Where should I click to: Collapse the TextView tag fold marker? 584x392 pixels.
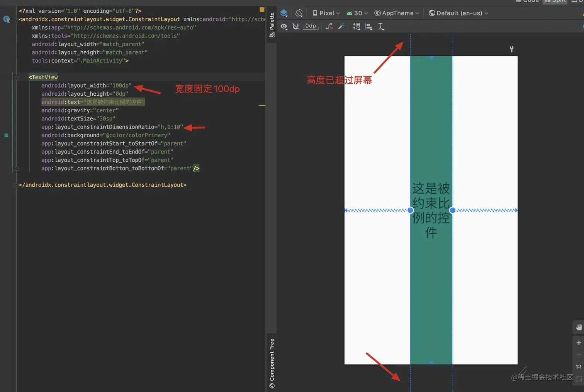click(x=17, y=78)
